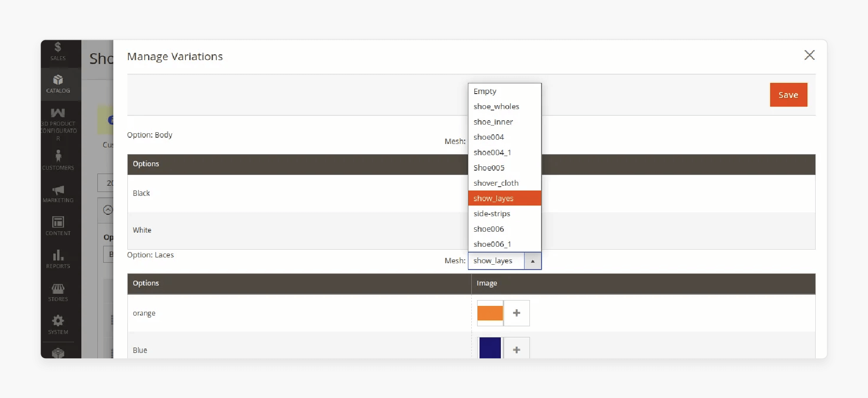Viewport: 868px width, 398px height.
Task: Open the Marketing sidebar section
Action: click(x=58, y=193)
